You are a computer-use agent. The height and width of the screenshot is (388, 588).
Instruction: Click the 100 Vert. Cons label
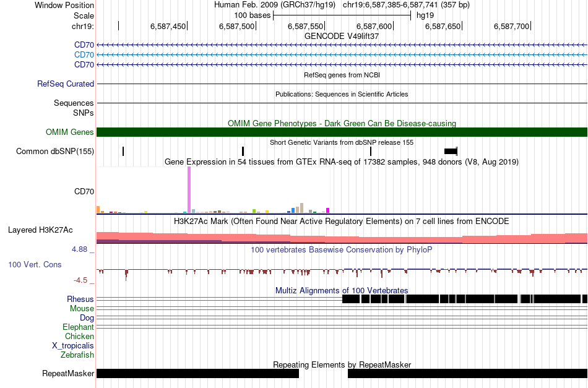[35, 264]
